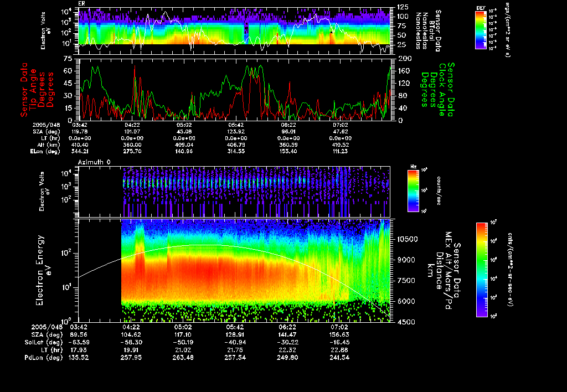Select lower table SZA value 117.10

point(183,335)
